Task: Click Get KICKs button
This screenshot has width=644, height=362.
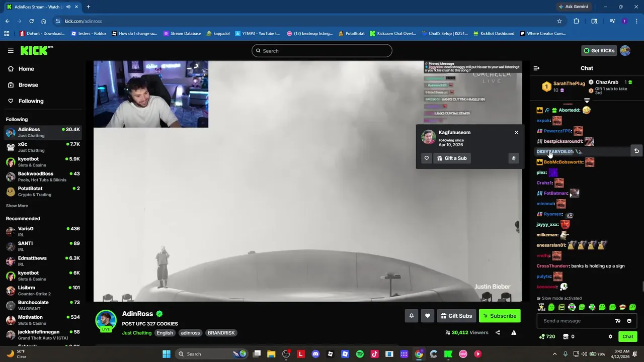Action: point(599,51)
